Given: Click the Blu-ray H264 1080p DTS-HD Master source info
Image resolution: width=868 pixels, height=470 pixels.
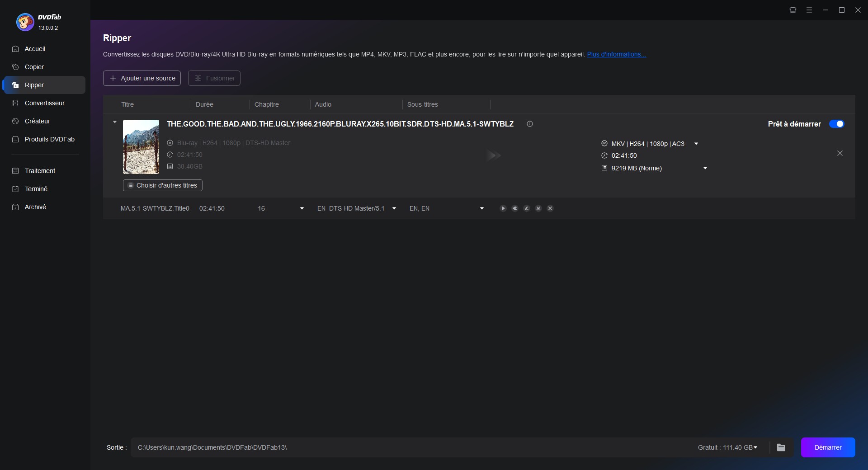Looking at the screenshot, I should point(234,143).
